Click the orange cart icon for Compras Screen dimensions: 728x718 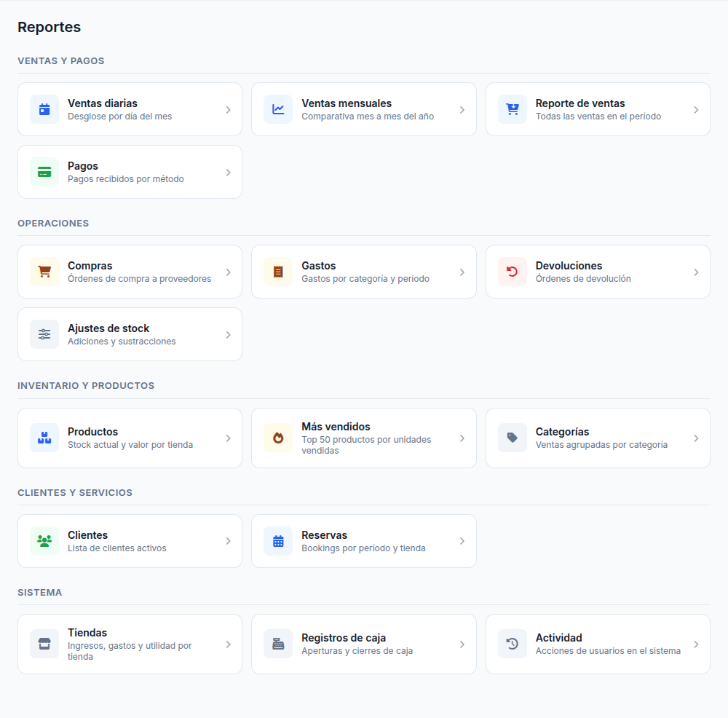[x=44, y=272]
